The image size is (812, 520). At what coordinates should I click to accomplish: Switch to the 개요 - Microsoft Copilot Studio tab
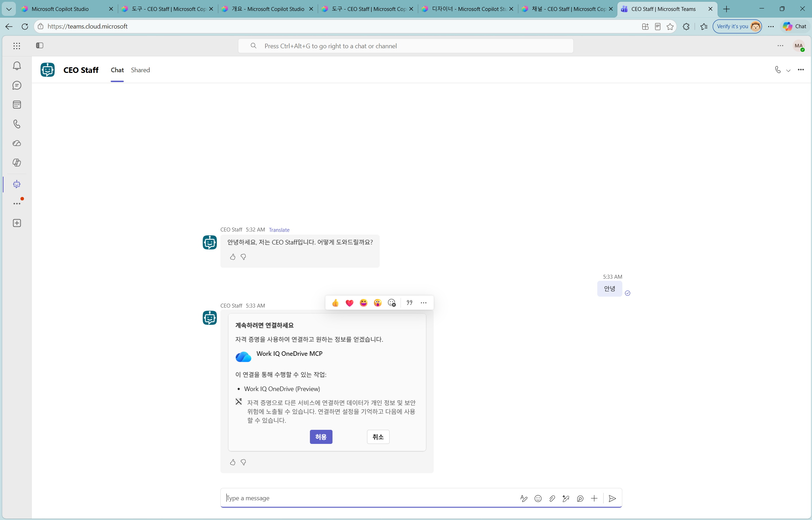[x=268, y=9]
